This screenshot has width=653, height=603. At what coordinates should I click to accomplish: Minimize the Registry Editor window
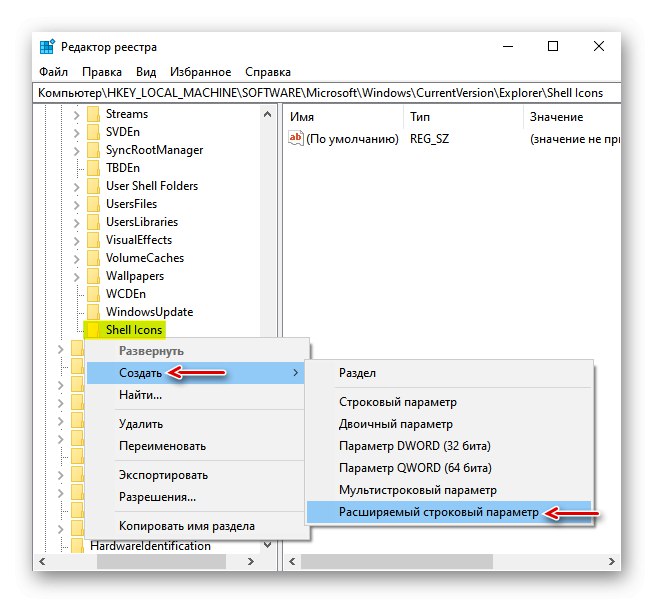tap(508, 46)
